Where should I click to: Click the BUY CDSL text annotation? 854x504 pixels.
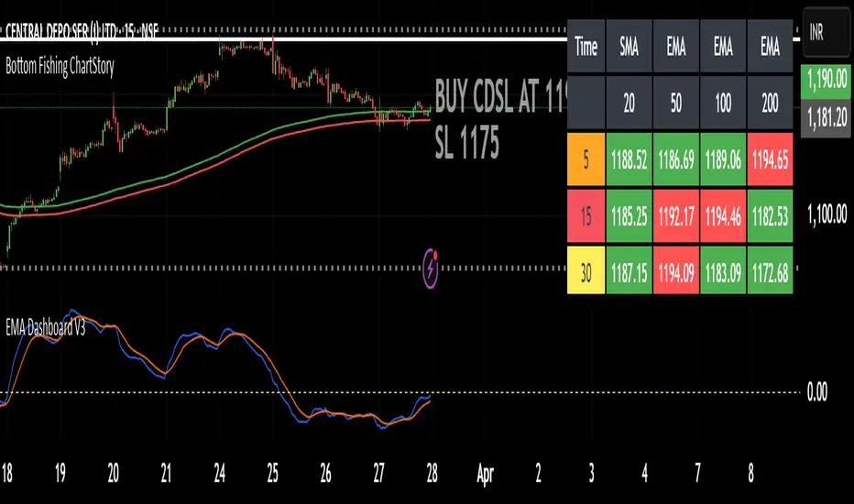(501, 96)
